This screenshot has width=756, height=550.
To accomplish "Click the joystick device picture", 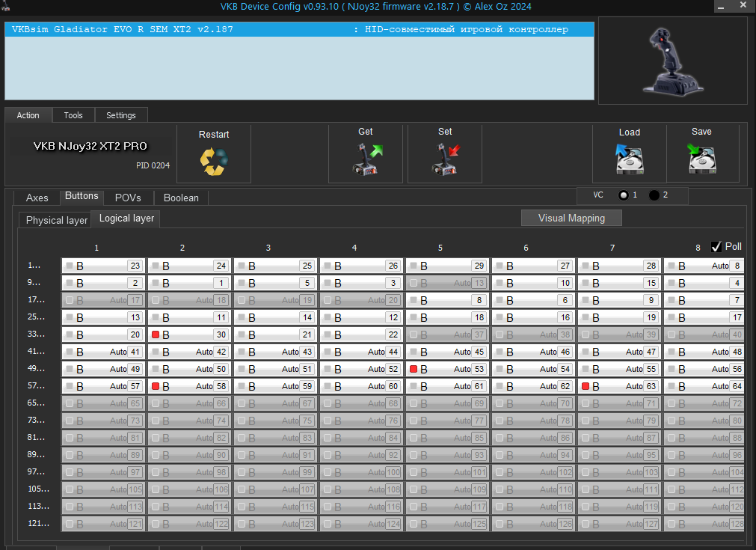I will pos(673,61).
